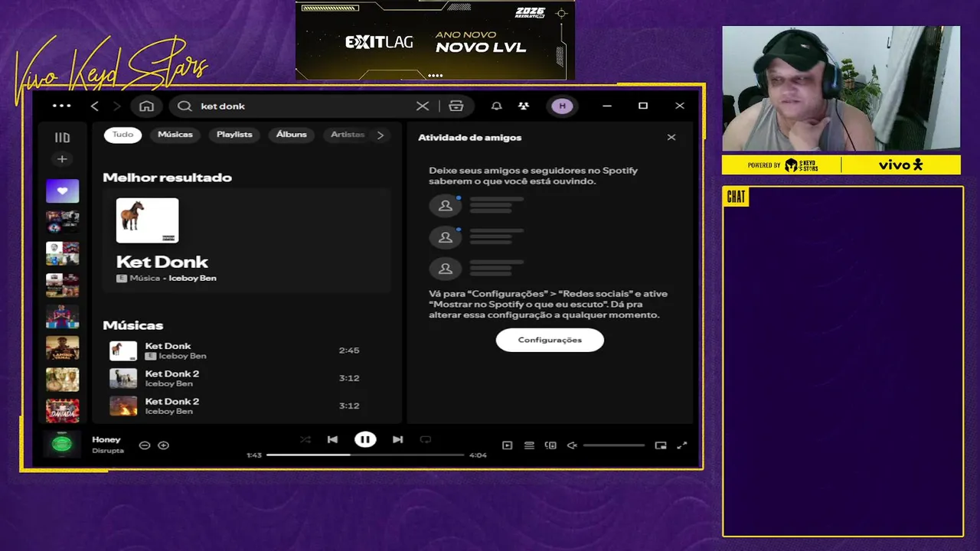The width and height of the screenshot is (980, 551).
Task: Create a playlist with the plus icon
Action: [x=62, y=159]
